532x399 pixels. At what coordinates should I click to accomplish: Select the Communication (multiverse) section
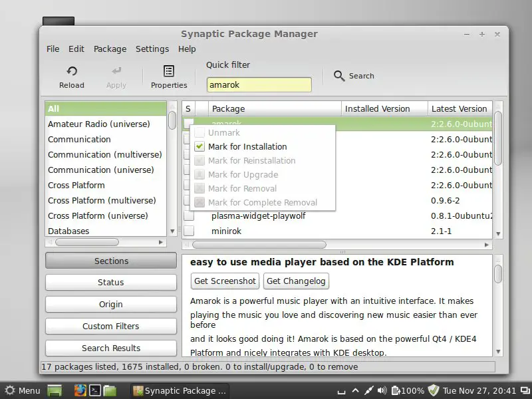pos(106,154)
